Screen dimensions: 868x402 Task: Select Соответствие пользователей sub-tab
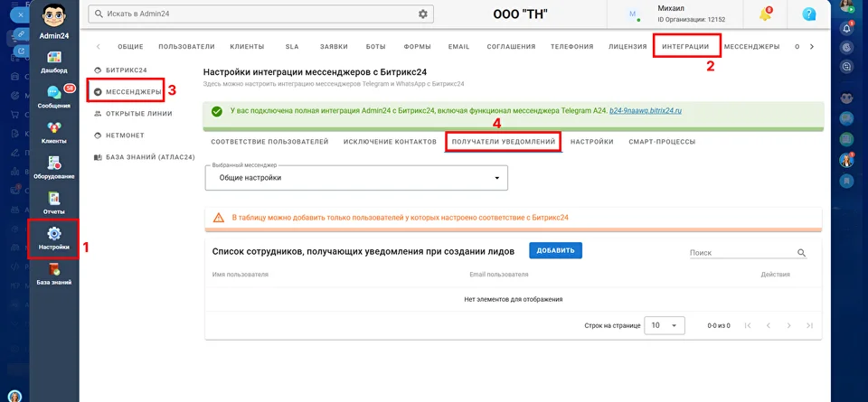269,142
